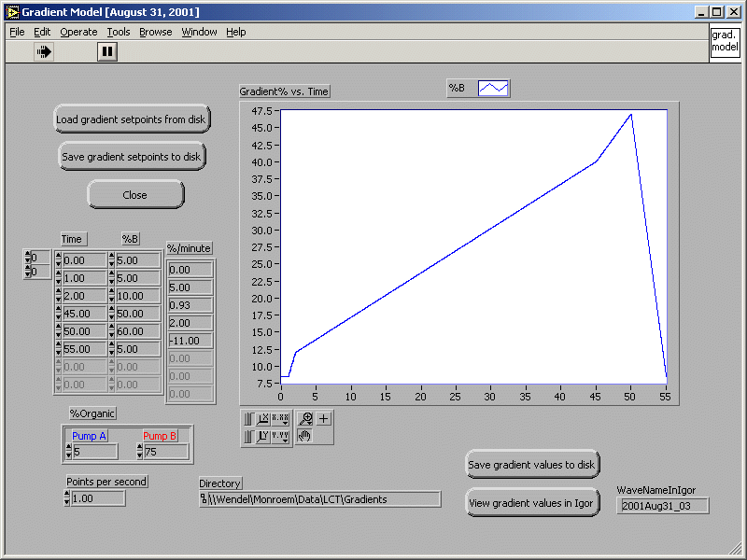Click the %/minute value -11.00
Screen dimensions: 747x560
[x=190, y=341]
